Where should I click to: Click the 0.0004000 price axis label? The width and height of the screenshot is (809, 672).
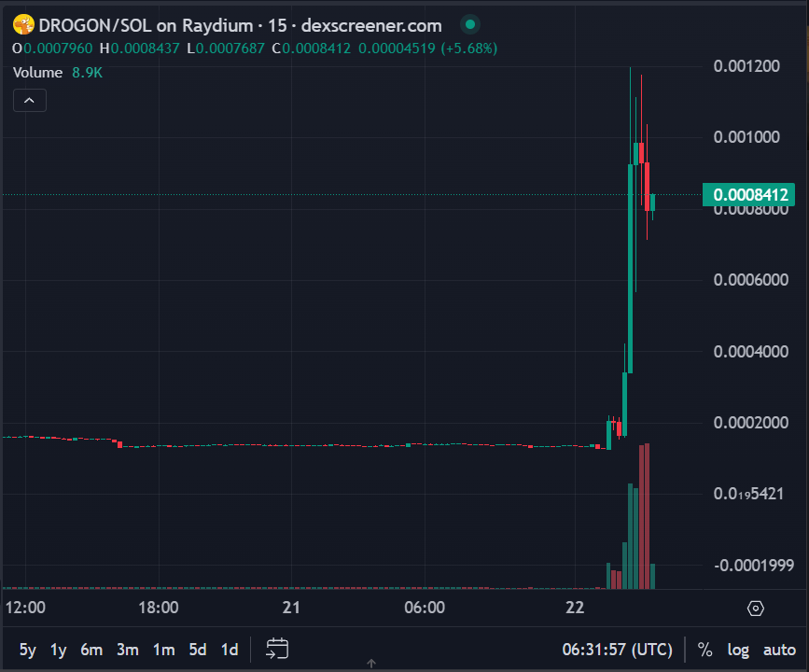pyautogui.click(x=751, y=352)
